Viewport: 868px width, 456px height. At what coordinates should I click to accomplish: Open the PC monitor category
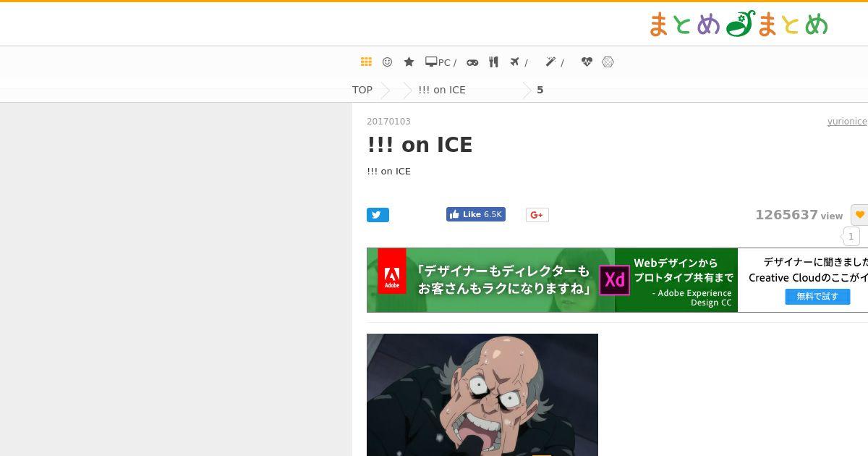tap(441, 62)
